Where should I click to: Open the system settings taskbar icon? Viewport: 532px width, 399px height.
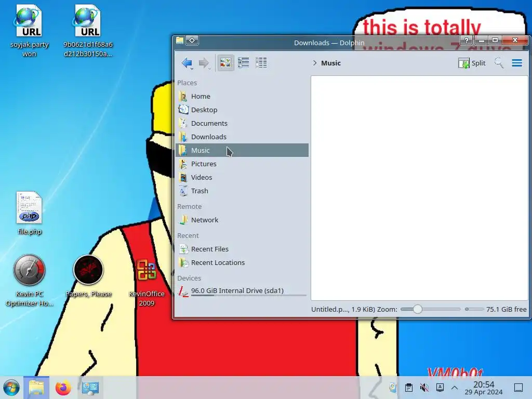click(90, 388)
